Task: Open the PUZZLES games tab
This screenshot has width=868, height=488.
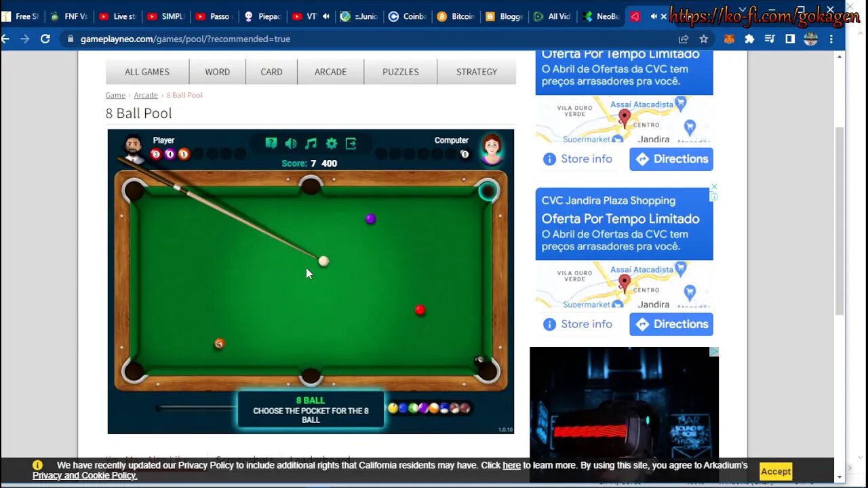Action: (400, 72)
